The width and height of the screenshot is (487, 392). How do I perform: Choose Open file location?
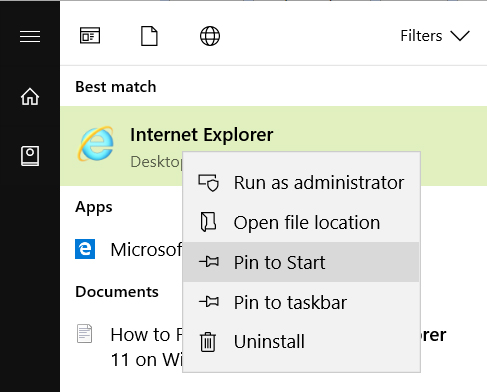[301, 222]
